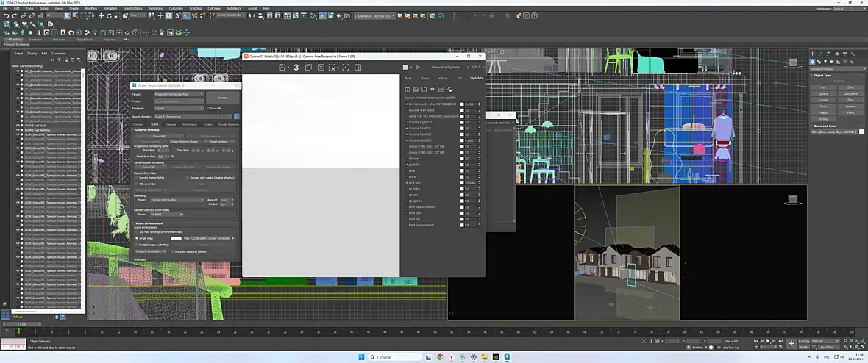The height and width of the screenshot is (363, 868).
Task: Click save icon in Corona frame buffer
Action: click(x=283, y=68)
